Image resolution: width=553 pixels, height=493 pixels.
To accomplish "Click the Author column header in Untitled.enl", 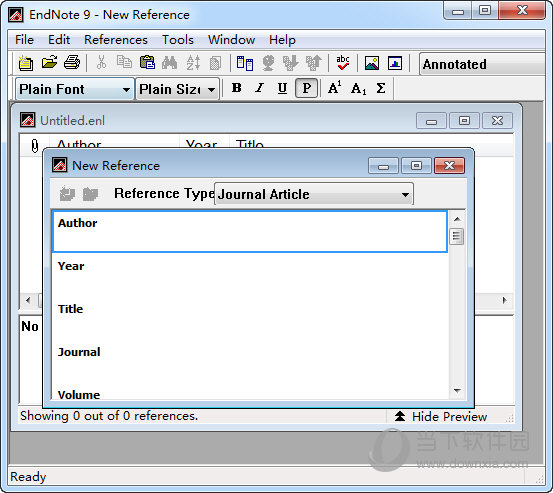I will coord(114,144).
